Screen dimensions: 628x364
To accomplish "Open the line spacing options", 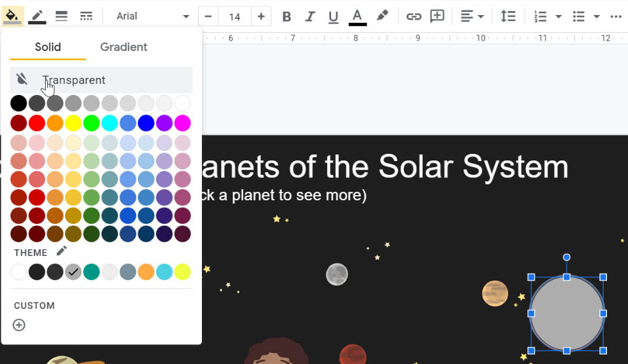I will (508, 16).
